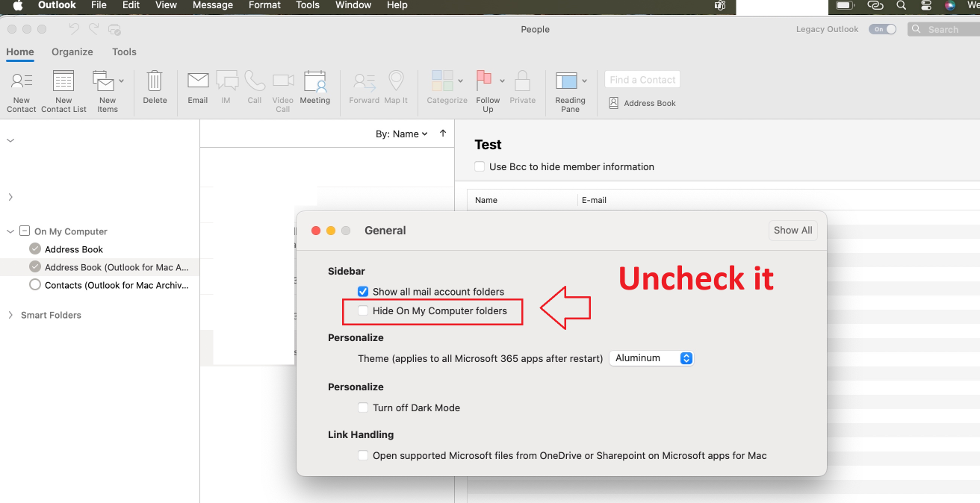Click the Undo arrow in title bar

(74, 29)
